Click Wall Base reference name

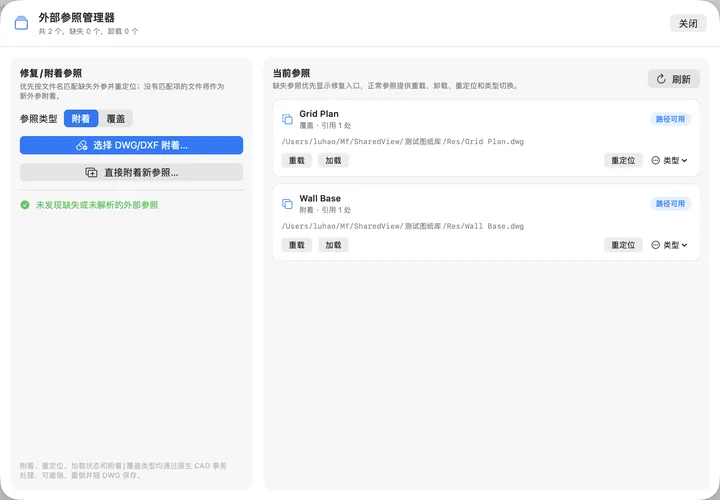[320, 198]
